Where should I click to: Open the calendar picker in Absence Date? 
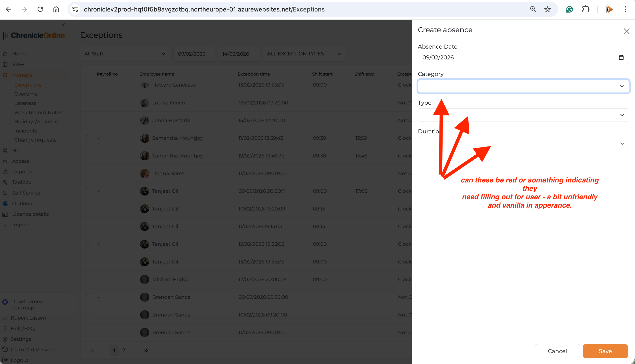point(621,57)
